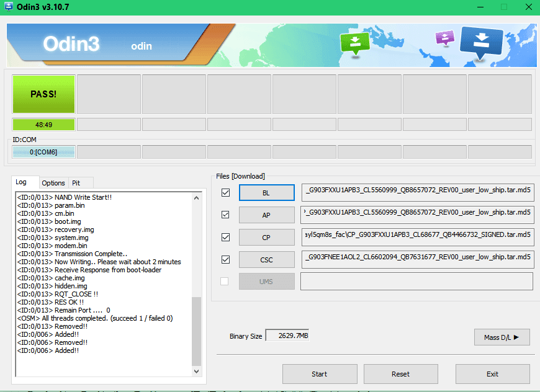Click the AP file button
The image size is (540, 392).
(266, 215)
